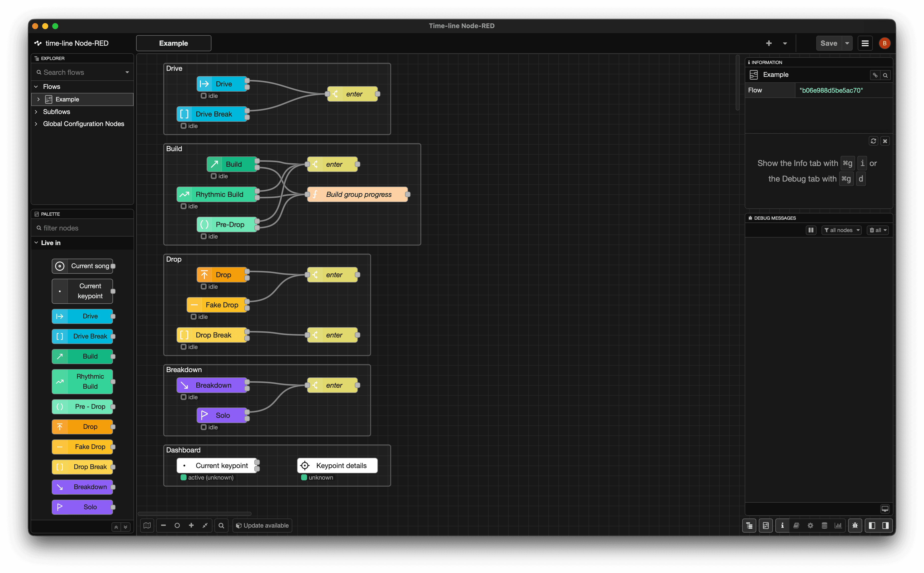924x573 pixels.
Task: Zoom canvas to fit
Action: pyautogui.click(x=205, y=525)
